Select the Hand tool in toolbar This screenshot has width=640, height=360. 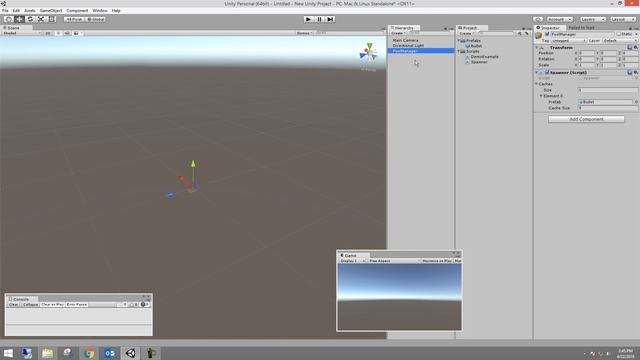point(9,19)
